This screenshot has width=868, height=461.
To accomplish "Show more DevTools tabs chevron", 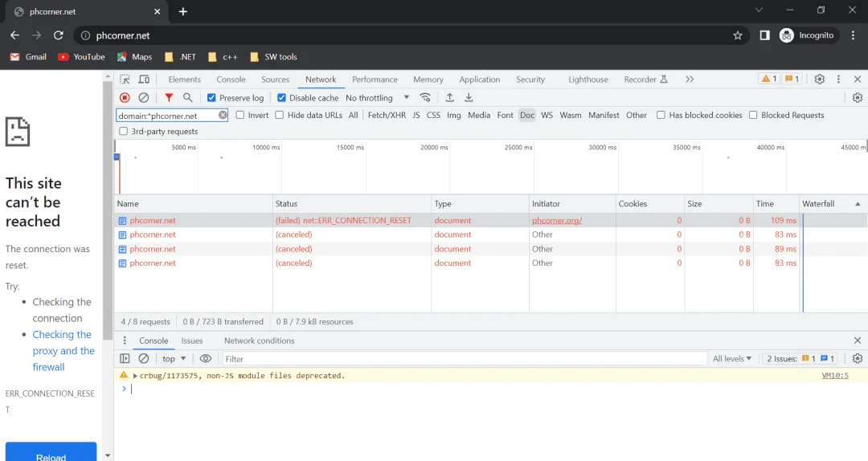I will 690,80.
